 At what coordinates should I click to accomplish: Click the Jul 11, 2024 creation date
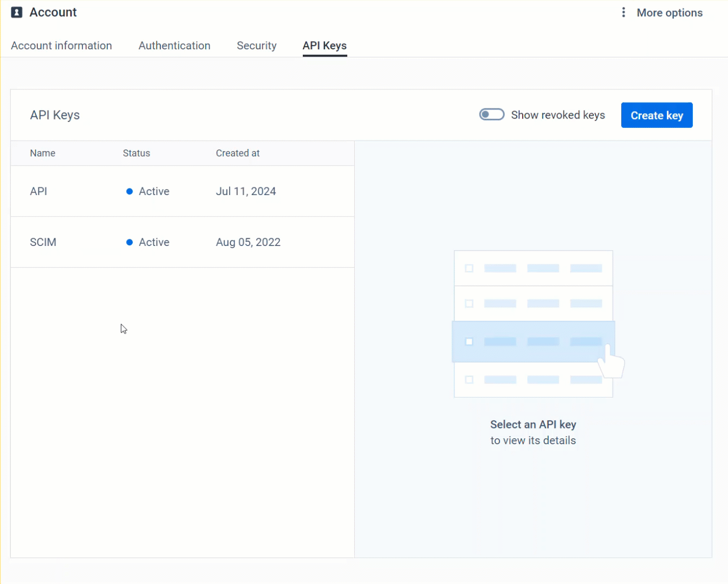pyautogui.click(x=246, y=191)
